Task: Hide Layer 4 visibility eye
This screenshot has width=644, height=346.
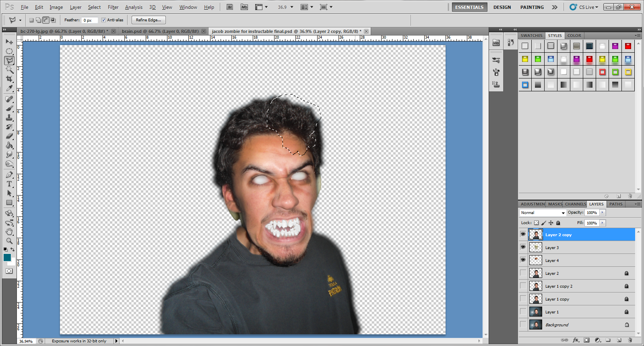Action: tap(523, 260)
